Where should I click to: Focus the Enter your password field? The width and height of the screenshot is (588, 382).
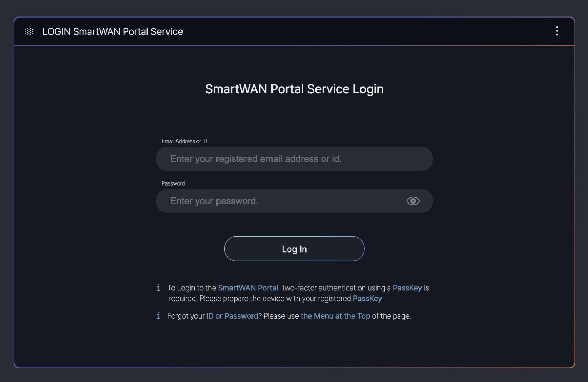click(x=279, y=201)
